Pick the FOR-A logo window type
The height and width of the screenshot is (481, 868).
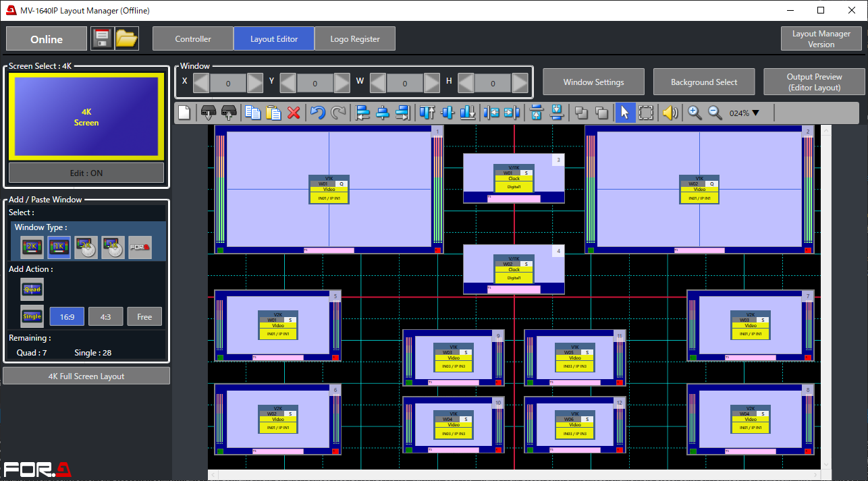click(140, 248)
